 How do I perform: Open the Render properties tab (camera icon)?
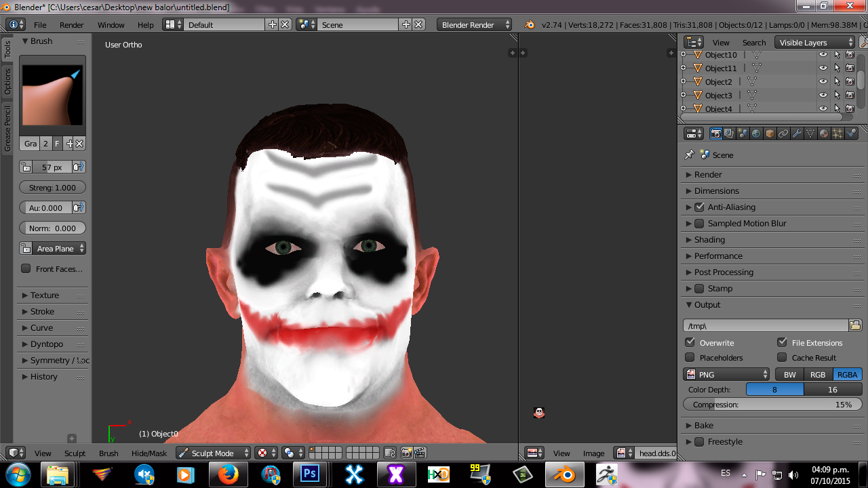(x=715, y=134)
